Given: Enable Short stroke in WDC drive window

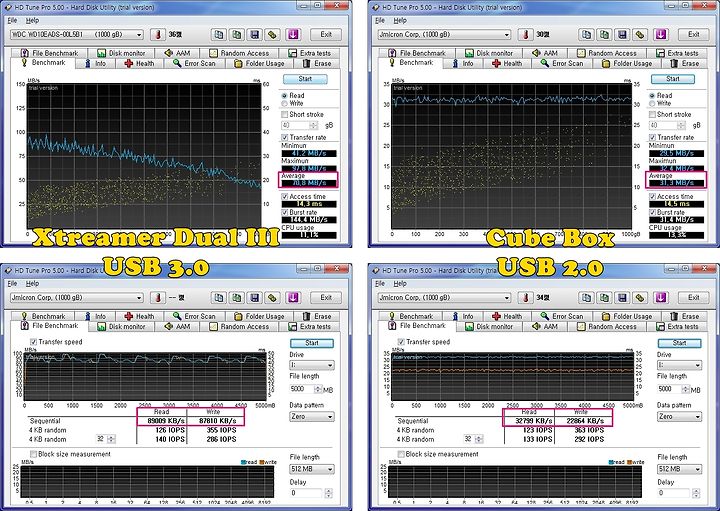Looking at the screenshot, I should point(285,114).
